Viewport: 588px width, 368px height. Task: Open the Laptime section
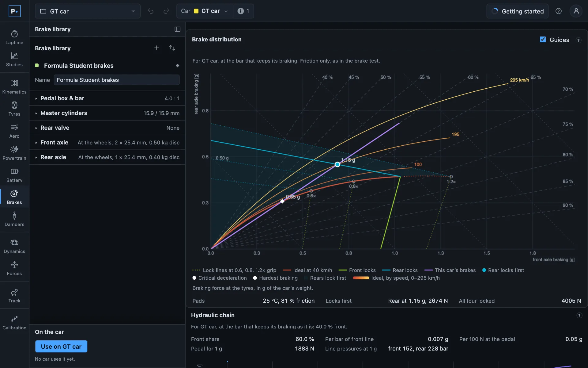(x=14, y=37)
